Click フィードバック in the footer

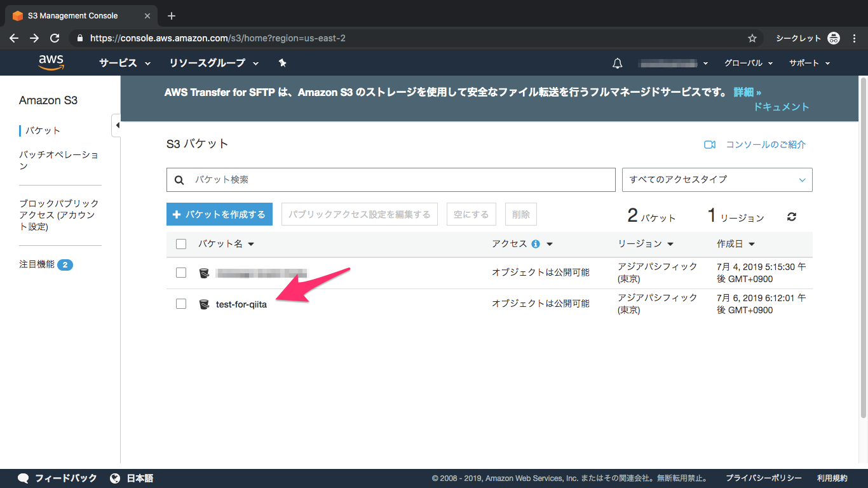click(66, 478)
